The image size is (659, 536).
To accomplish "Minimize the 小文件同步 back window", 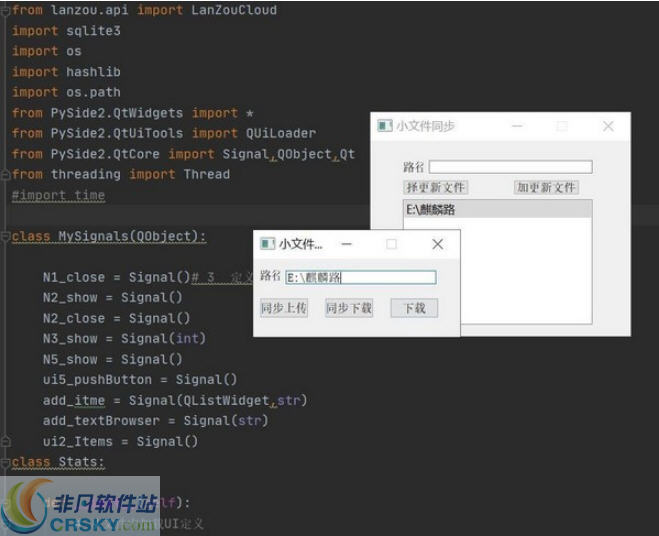I will [517, 126].
